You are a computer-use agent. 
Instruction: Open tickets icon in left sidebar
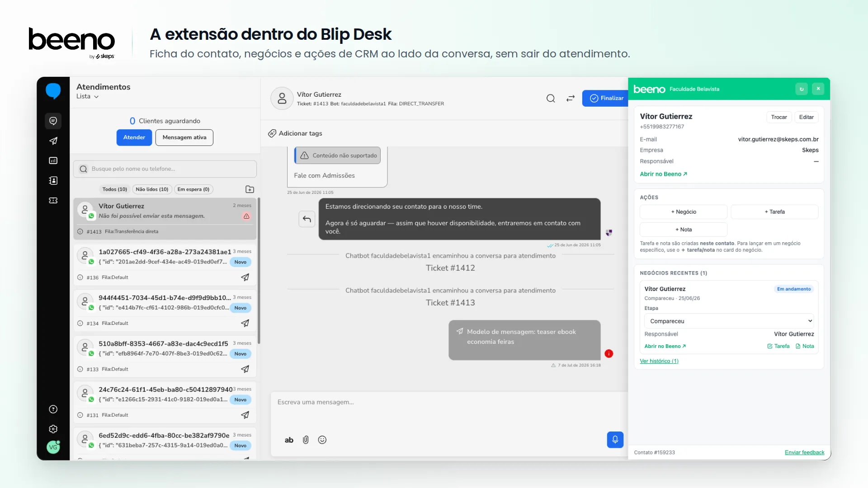[53, 200]
